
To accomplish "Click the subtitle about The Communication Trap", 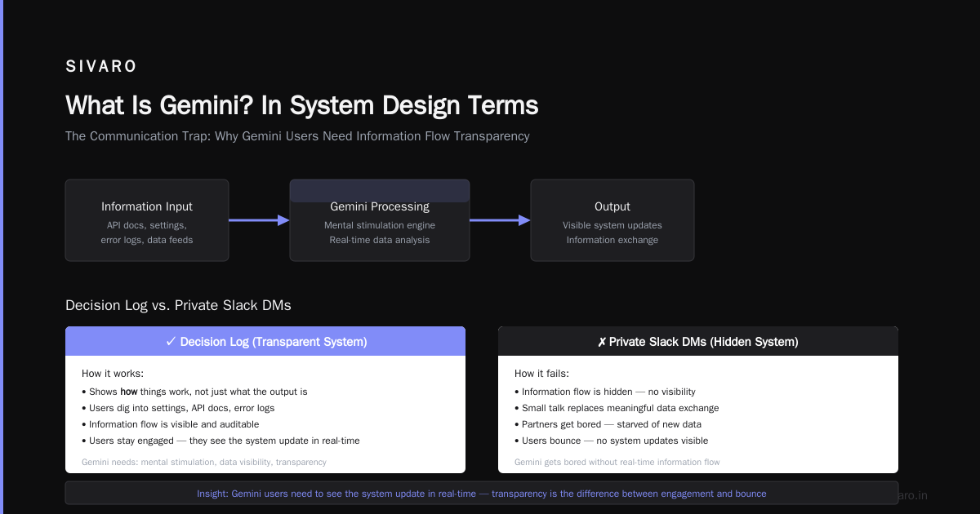I will (297, 136).
